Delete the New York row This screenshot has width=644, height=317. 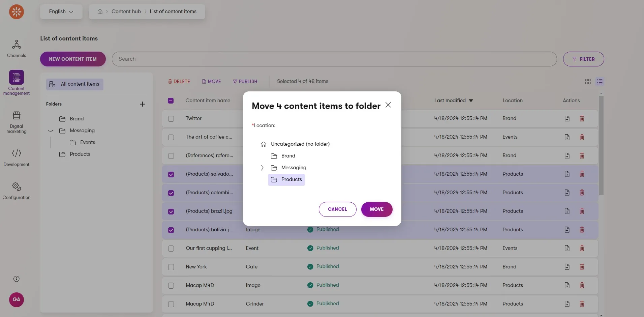582,267
